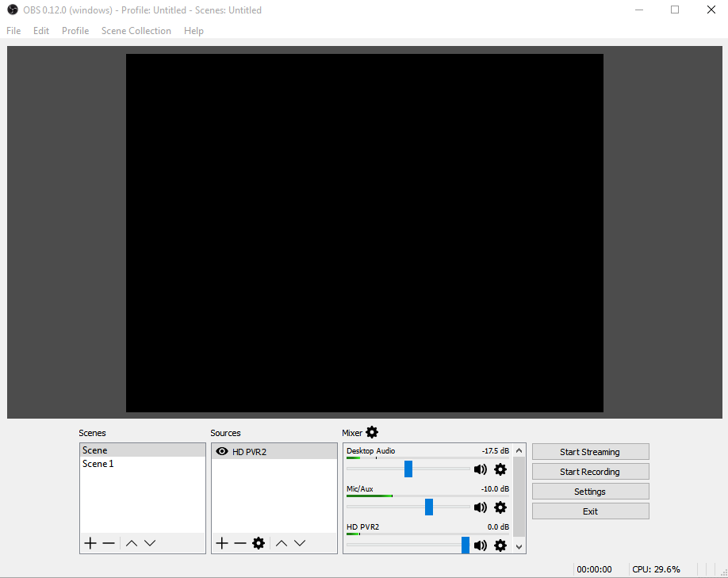Move scene down in Scenes list
Screen dimensions: 728x578
pyautogui.click(x=150, y=543)
